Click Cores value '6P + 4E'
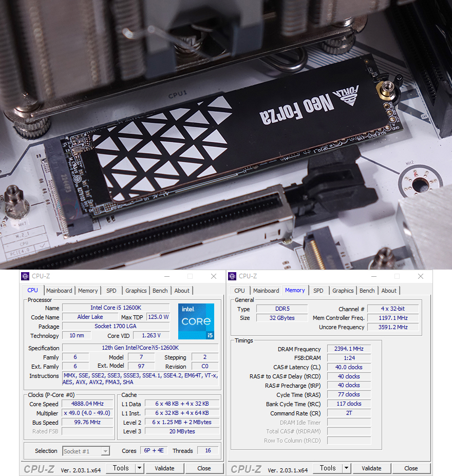This screenshot has height=476, width=452. click(154, 450)
